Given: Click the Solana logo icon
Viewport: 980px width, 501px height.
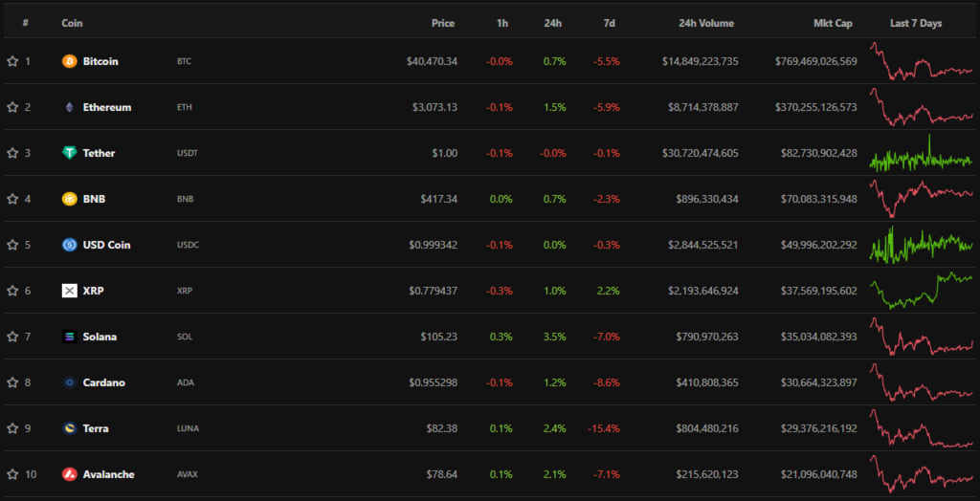Looking at the screenshot, I should click(x=69, y=337).
